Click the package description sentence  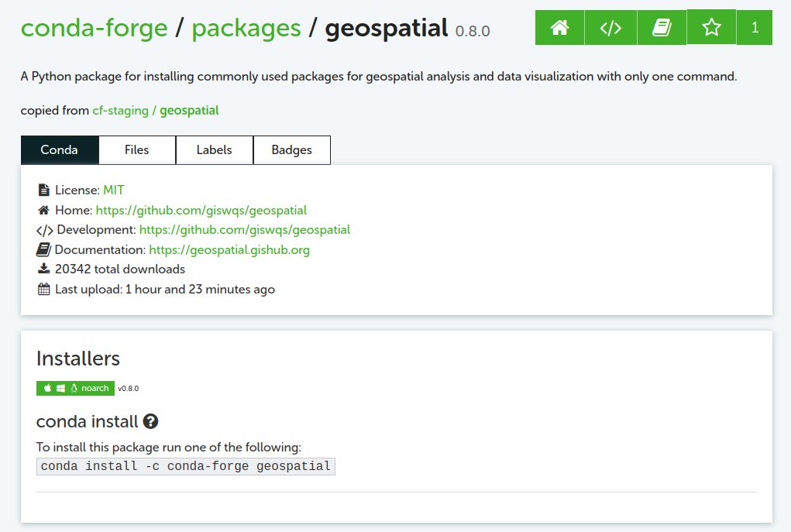pyautogui.click(x=379, y=77)
